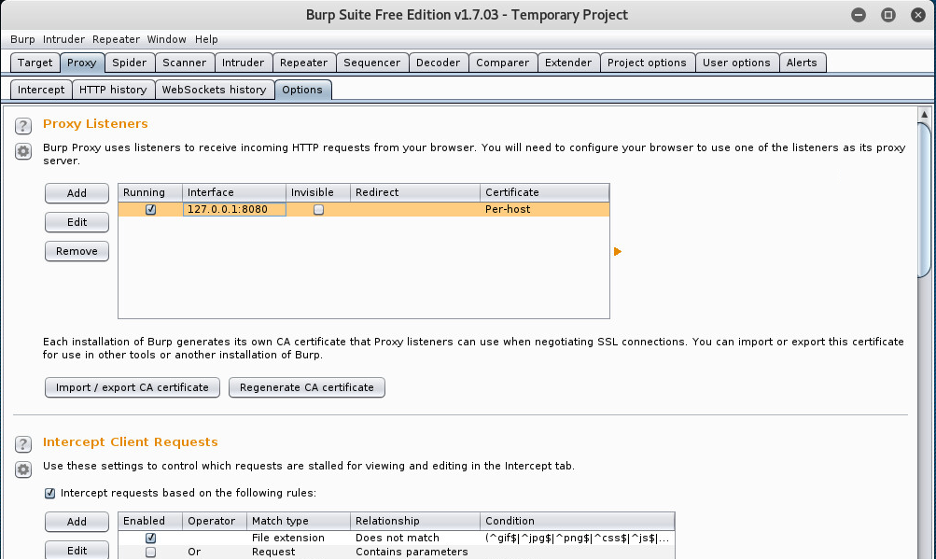Click the Condition column header in rules table
This screenshot has height=560, width=936.
[x=578, y=521]
